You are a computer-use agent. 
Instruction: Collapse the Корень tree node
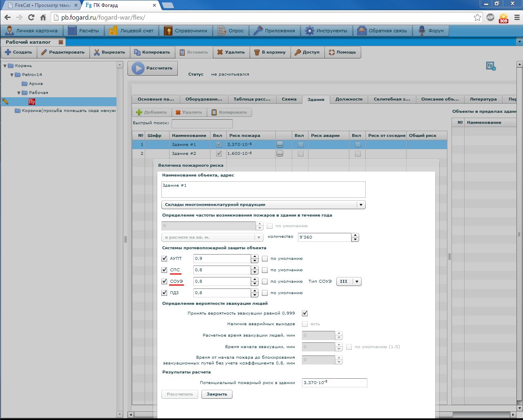point(5,66)
